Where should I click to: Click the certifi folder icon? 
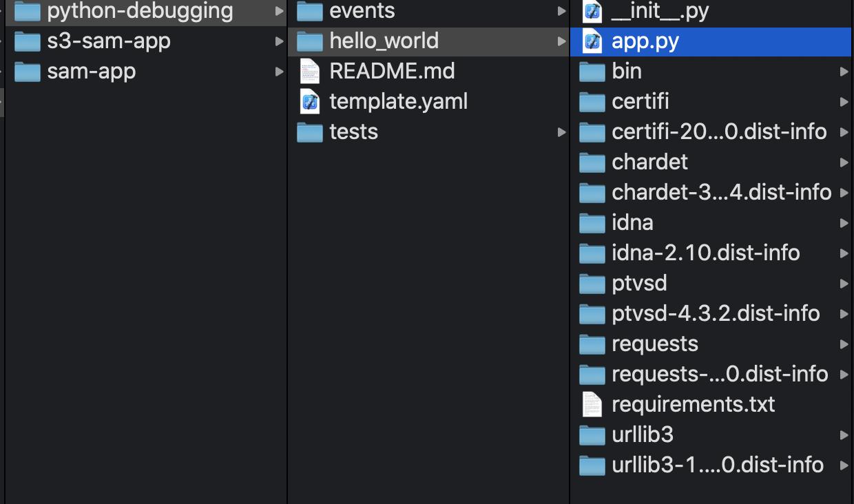click(592, 101)
